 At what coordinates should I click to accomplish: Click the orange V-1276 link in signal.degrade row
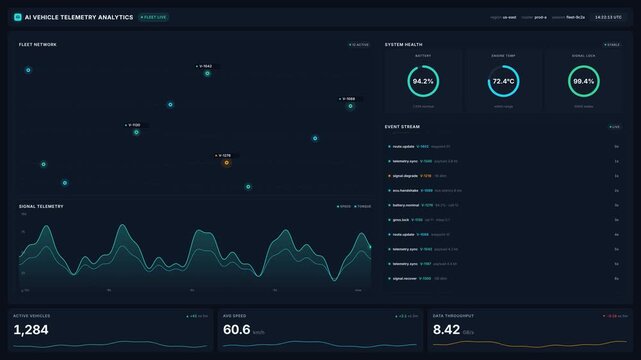click(426, 176)
